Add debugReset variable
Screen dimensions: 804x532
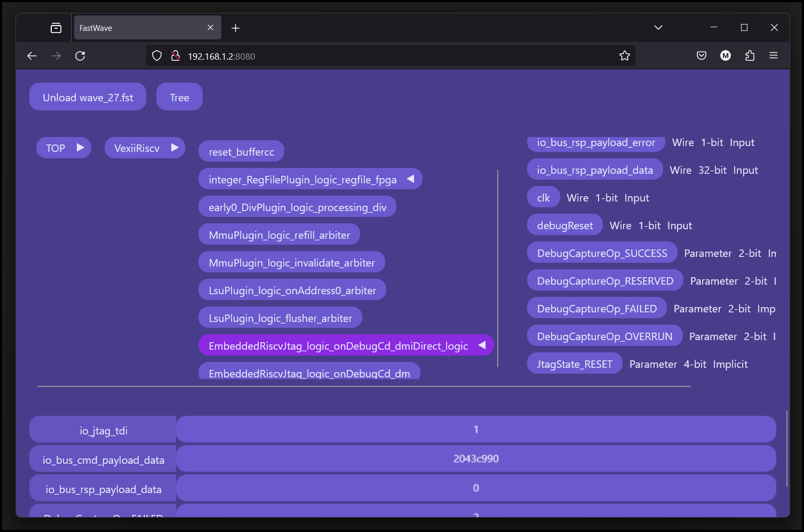(565, 225)
